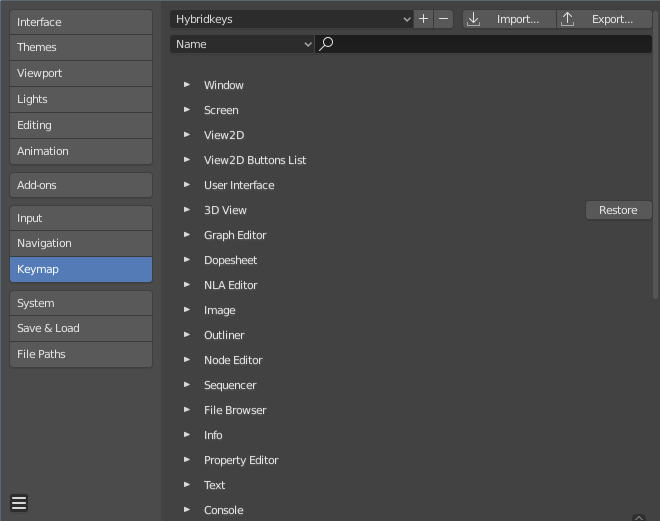Open the System preferences tab
The height and width of the screenshot is (521, 660).
pyautogui.click(x=81, y=303)
